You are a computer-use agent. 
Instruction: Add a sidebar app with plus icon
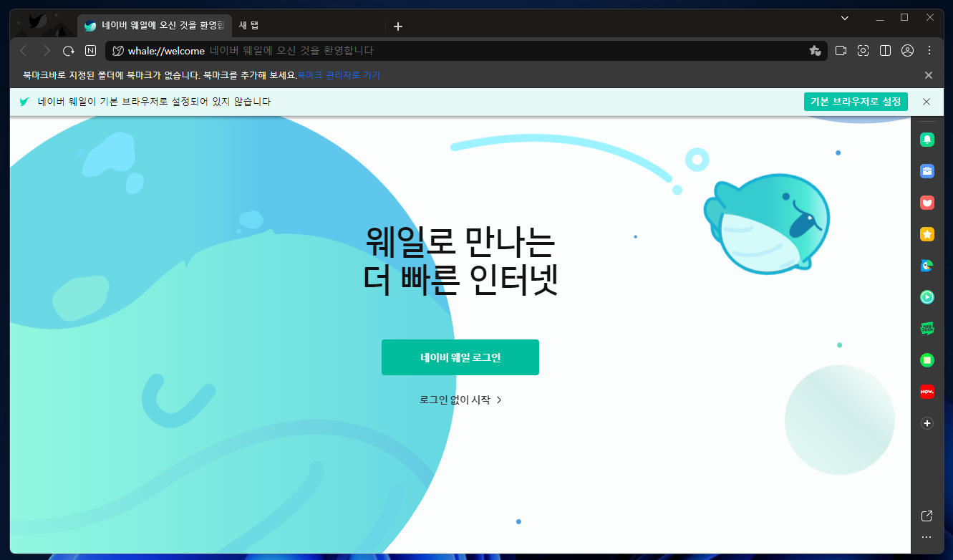click(x=927, y=423)
